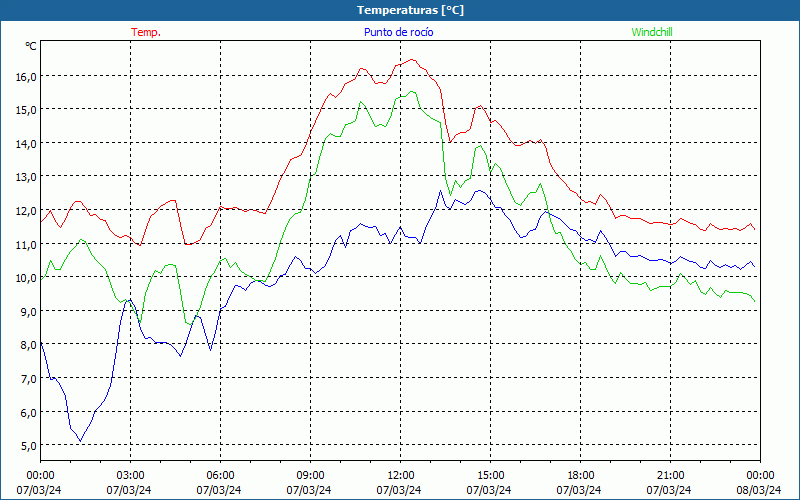Select the red 'Temp.' legend label

146,32
